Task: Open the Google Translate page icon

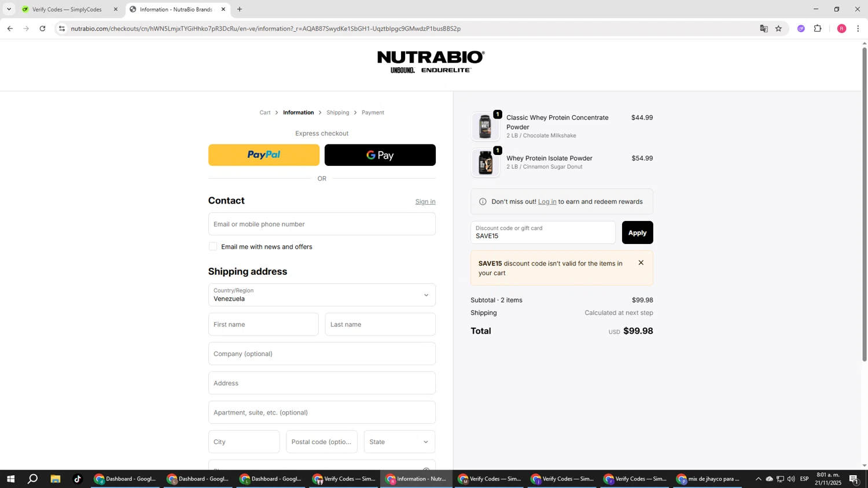Action: (764, 28)
